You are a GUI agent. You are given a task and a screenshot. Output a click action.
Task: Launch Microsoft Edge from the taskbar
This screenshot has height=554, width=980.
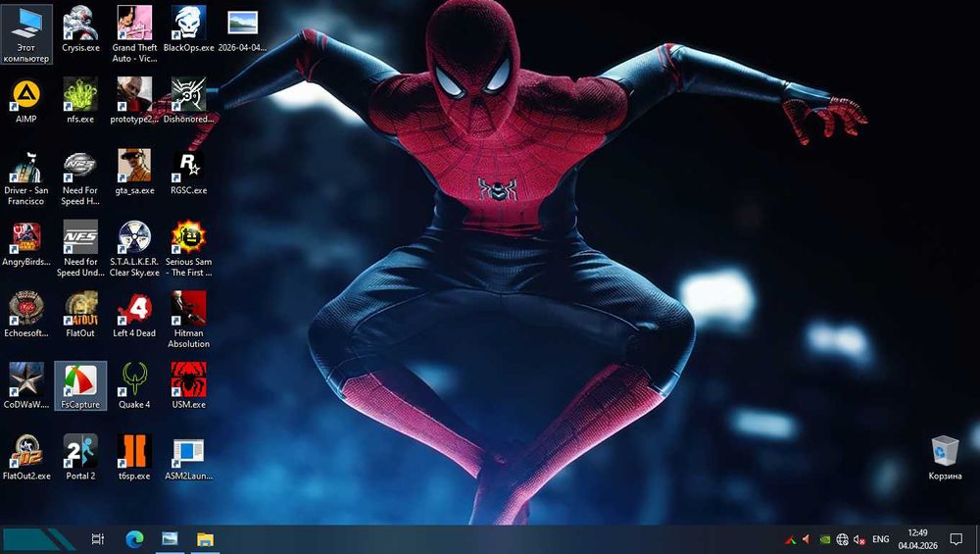click(x=134, y=539)
